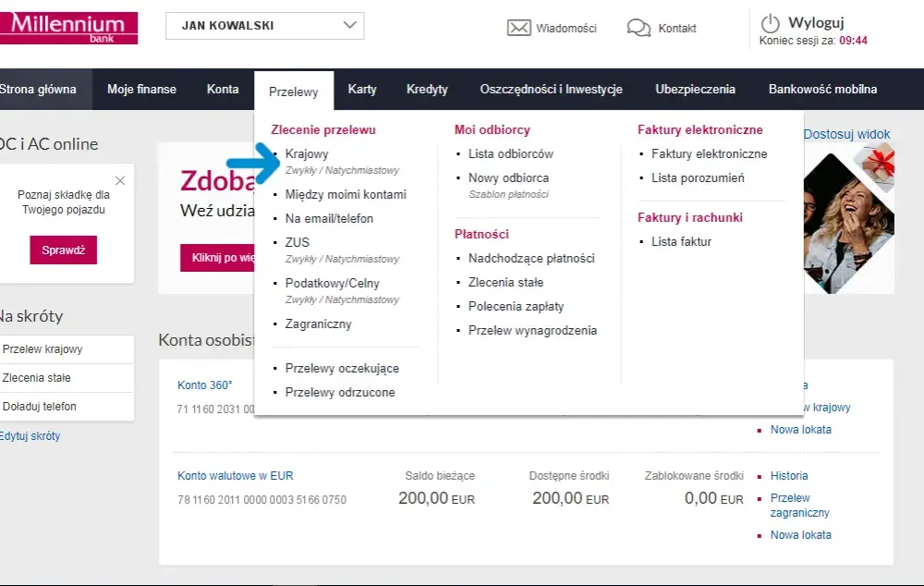This screenshot has height=586, width=924.
Task: Click the Millennium bank logo
Action: pos(68,28)
